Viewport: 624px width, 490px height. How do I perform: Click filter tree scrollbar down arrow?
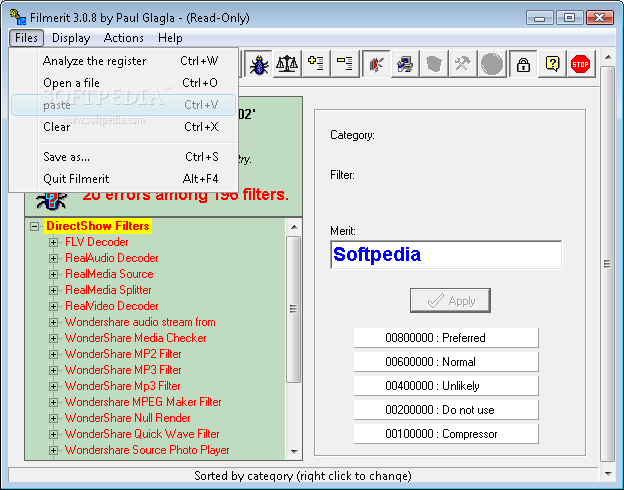click(294, 451)
